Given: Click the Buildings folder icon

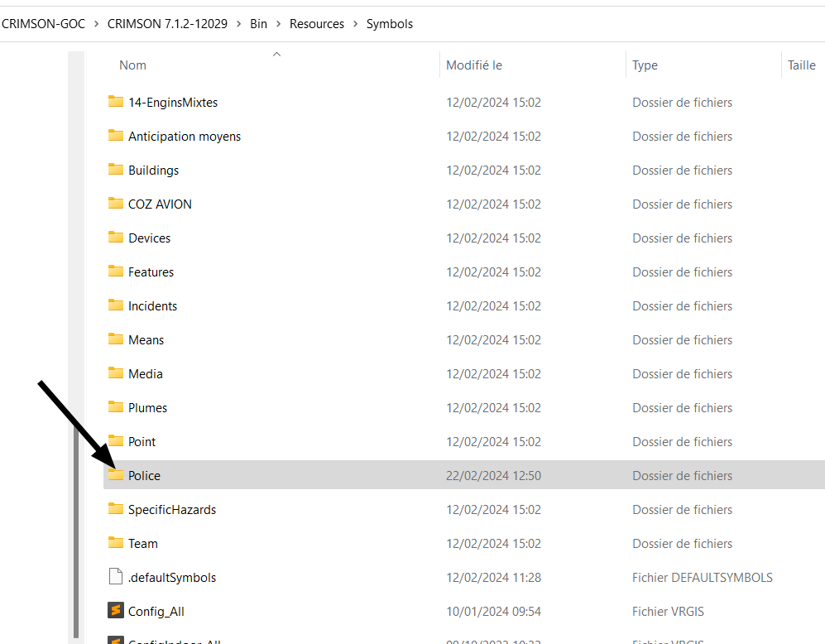Looking at the screenshot, I should [116, 170].
